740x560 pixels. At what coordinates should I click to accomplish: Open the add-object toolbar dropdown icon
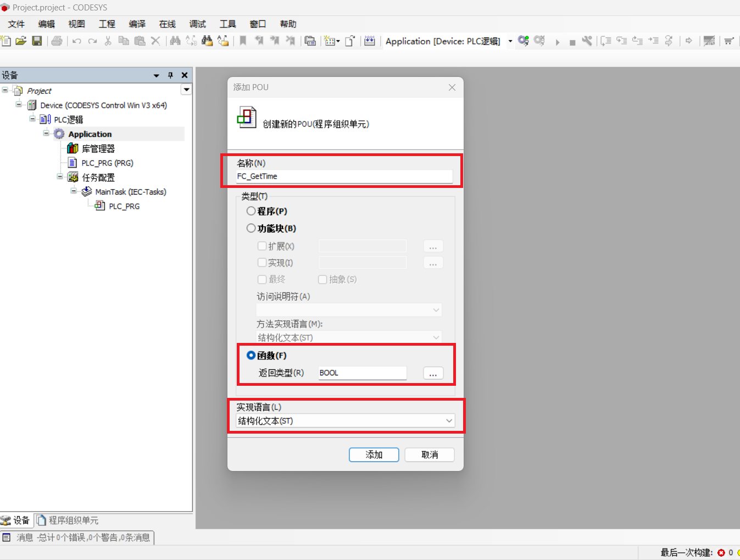pos(332,41)
